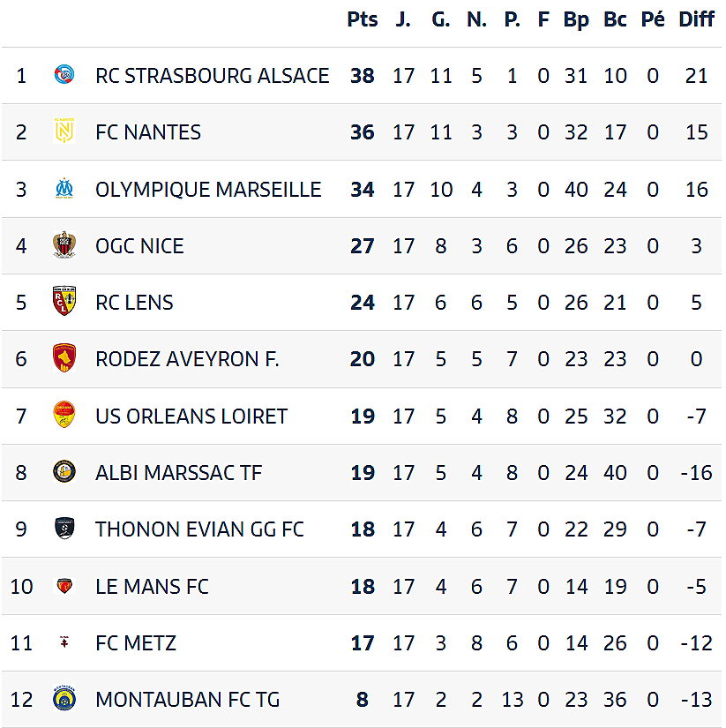Screen dimensions: 726x728
Task: Click the Rodez Aveyron club logo
Action: 64,359
